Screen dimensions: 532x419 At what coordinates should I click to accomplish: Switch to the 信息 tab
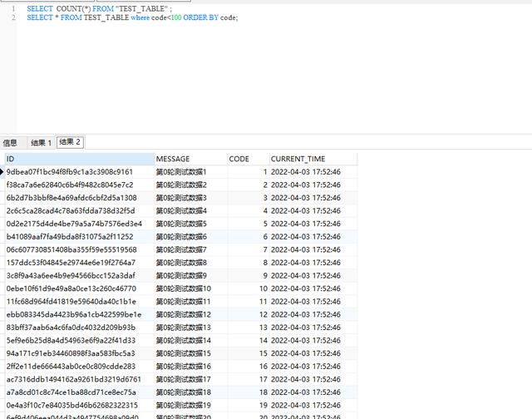tap(10, 143)
